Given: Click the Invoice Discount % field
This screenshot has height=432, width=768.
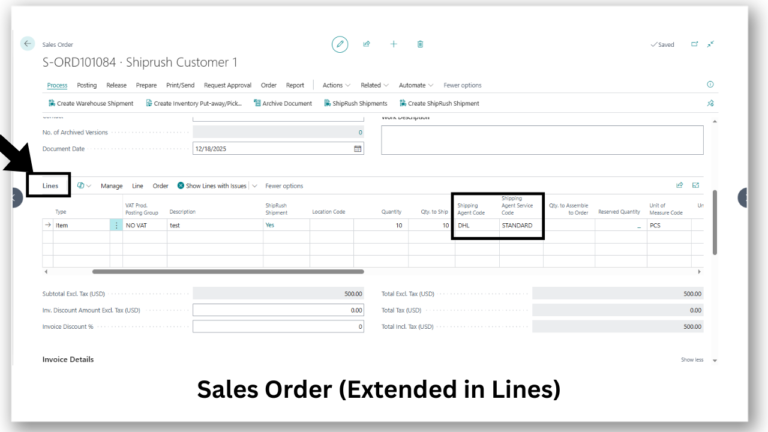Looking at the screenshot, I should (x=278, y=326).
